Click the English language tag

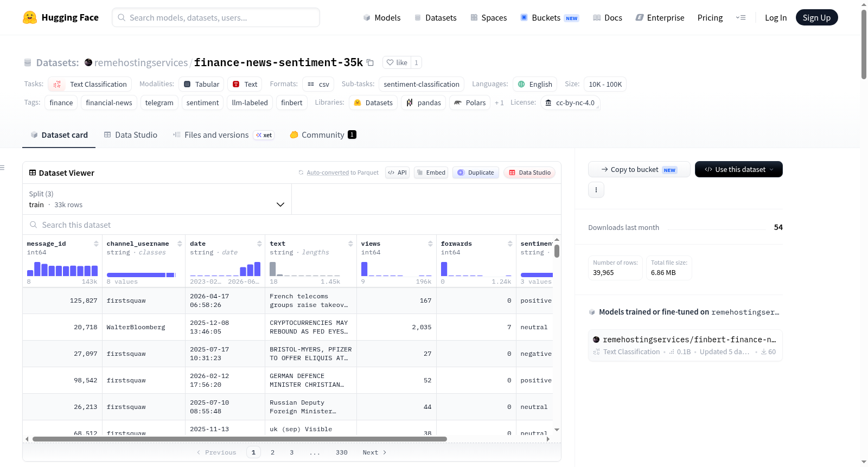tap(535, 84)
